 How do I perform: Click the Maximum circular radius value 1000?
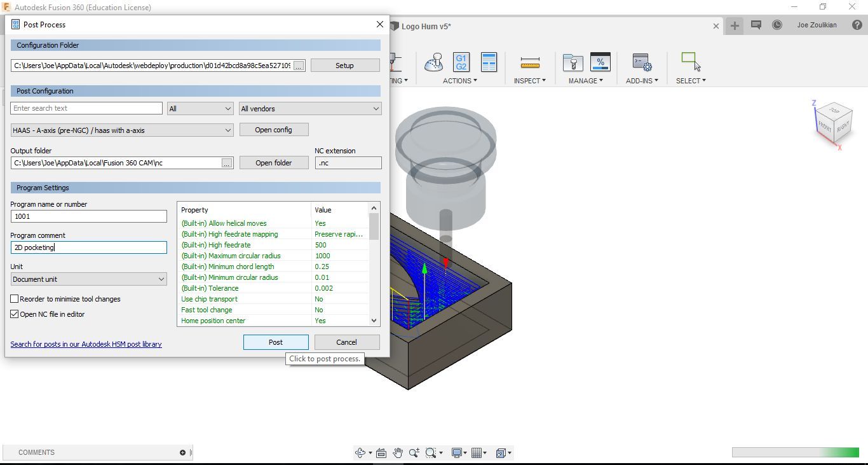[323, 256]
